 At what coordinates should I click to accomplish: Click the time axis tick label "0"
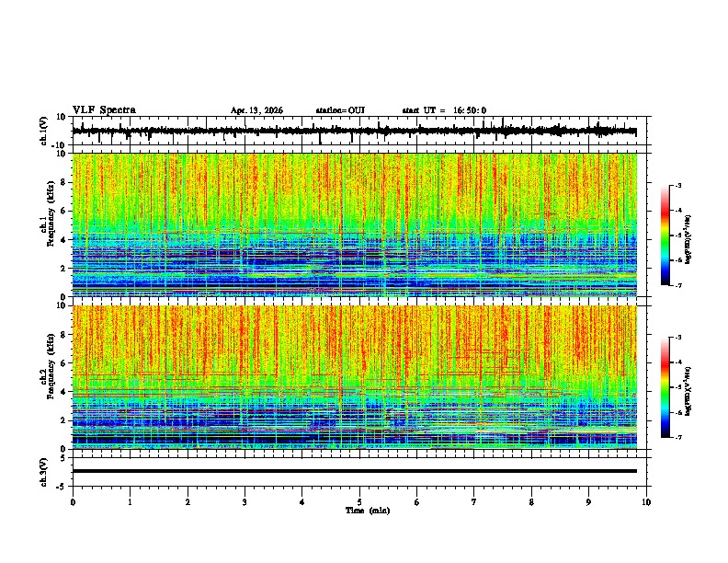tap(73, 502)
